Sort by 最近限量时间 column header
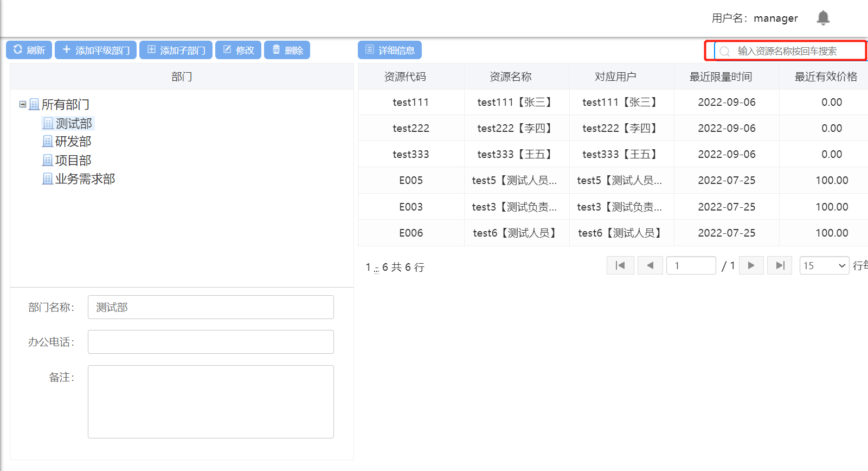 coord(721,77)
